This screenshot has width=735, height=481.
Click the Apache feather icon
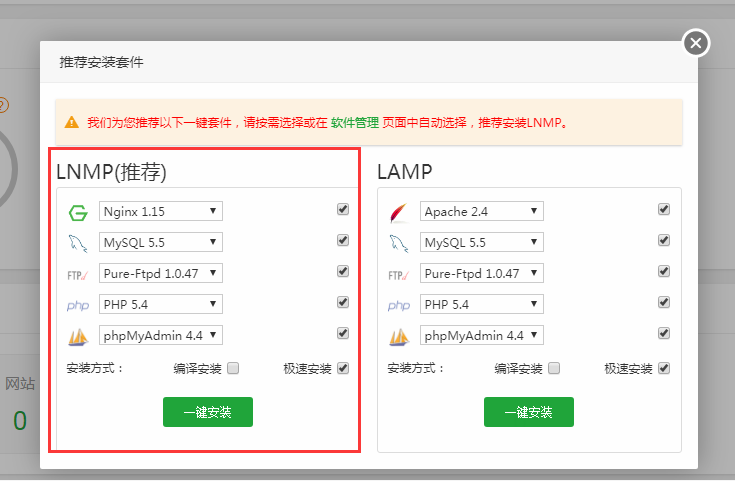click(399, 212)
